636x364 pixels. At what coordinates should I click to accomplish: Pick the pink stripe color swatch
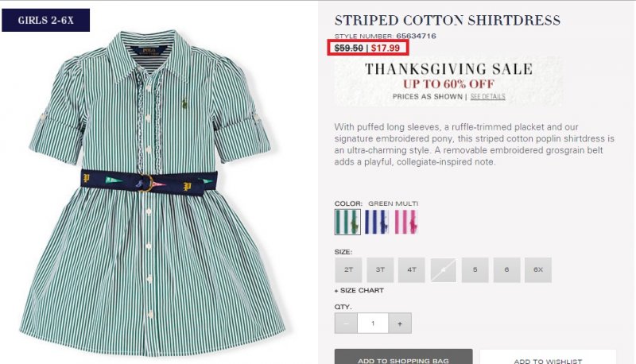[405, 222]
